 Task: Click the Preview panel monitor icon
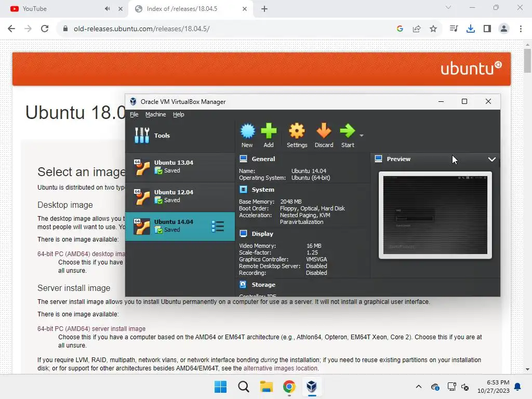pos(379,159)
